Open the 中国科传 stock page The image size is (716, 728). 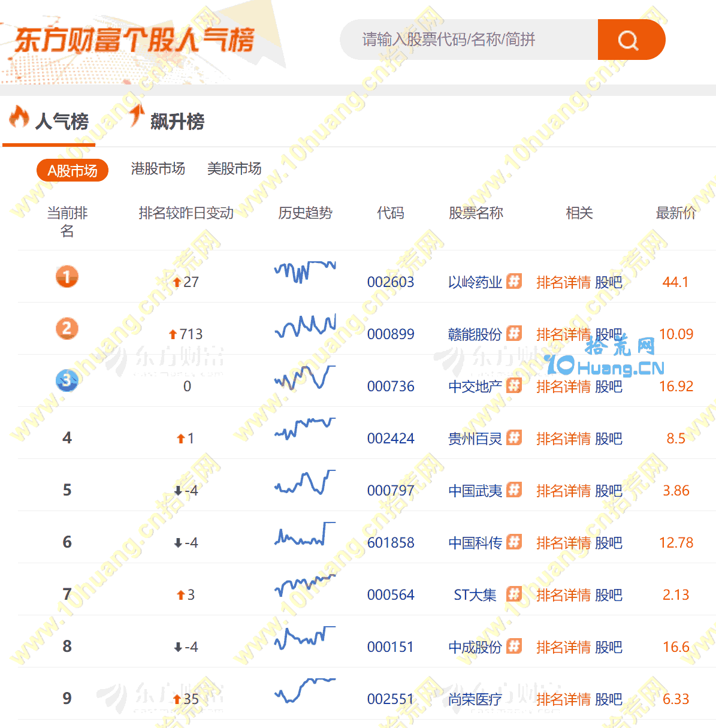(475, 543)
